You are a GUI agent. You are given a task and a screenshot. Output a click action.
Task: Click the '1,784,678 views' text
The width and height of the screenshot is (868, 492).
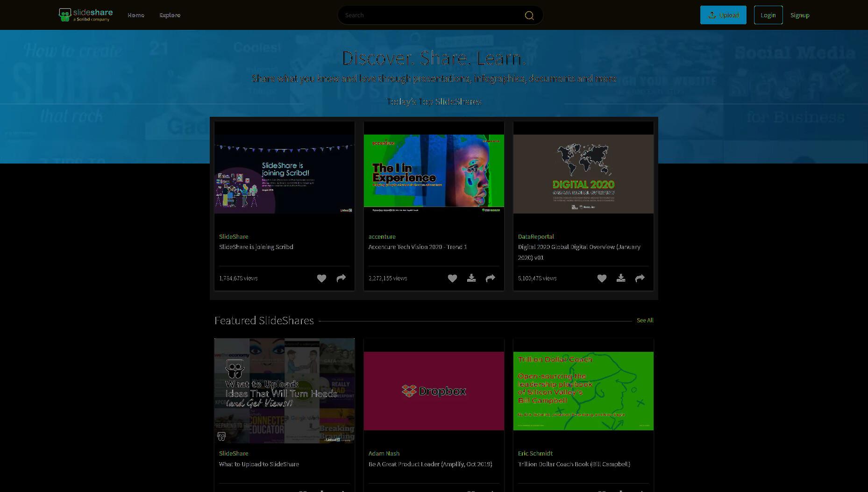[238, 278]
